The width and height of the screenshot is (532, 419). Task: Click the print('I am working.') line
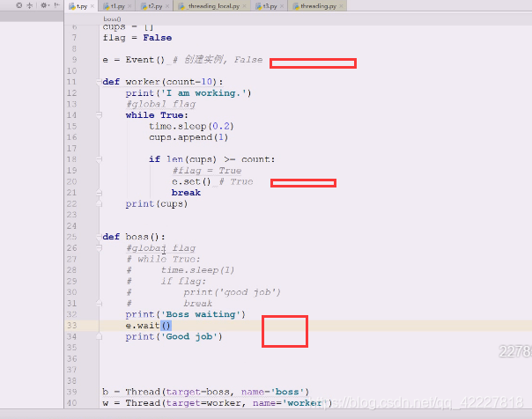(188, 93)
